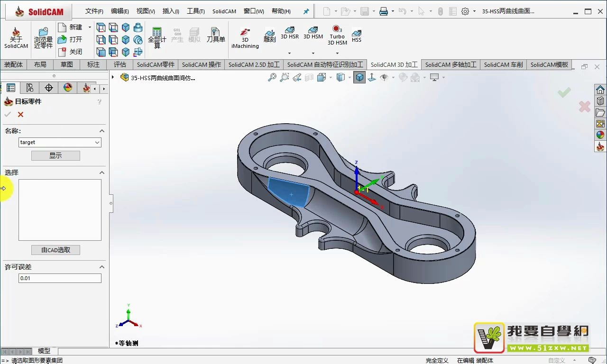Open the 刀具单 tool sheet
This screenshot has height=364, width=607.
pyautogui.click(x=216, y=36)
